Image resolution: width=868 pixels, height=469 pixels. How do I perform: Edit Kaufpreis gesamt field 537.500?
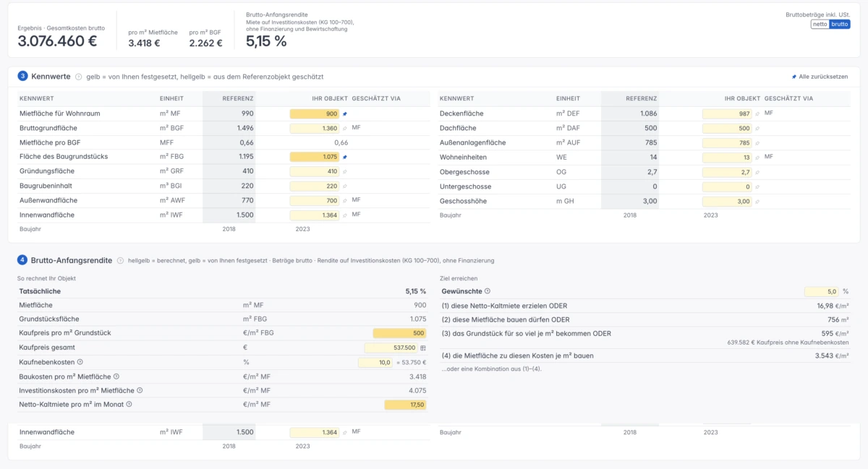[391, 348]
